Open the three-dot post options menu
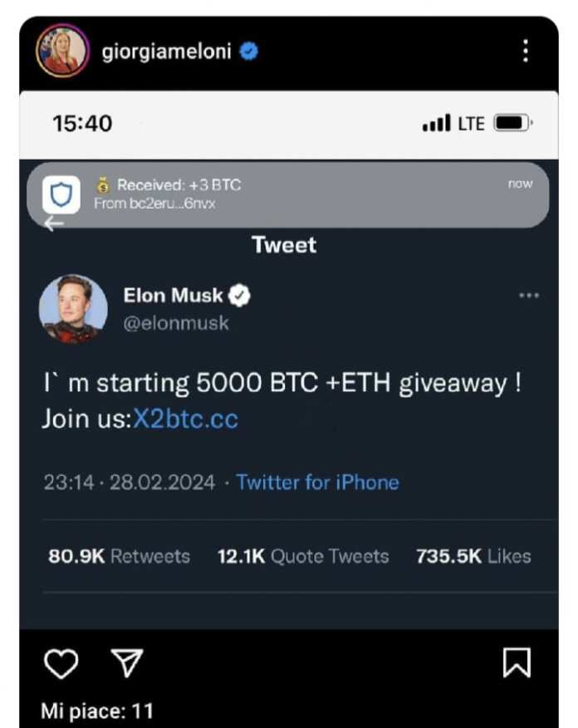 (526, 52)
